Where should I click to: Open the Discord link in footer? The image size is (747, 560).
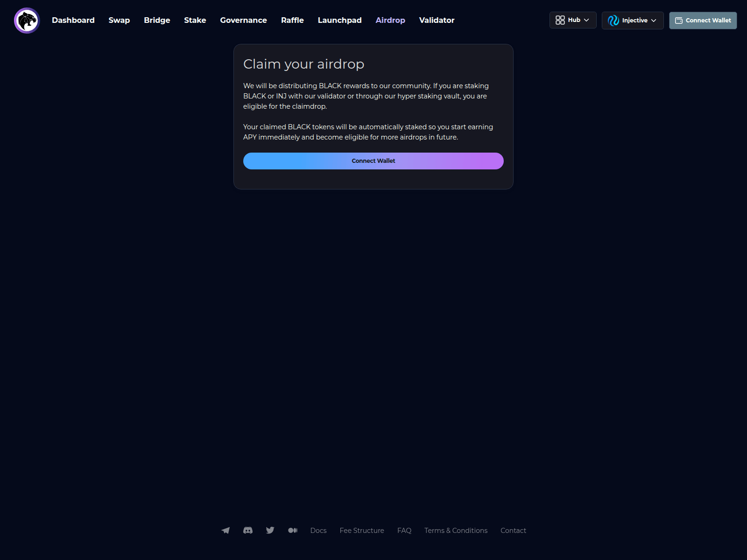(248, 531)
